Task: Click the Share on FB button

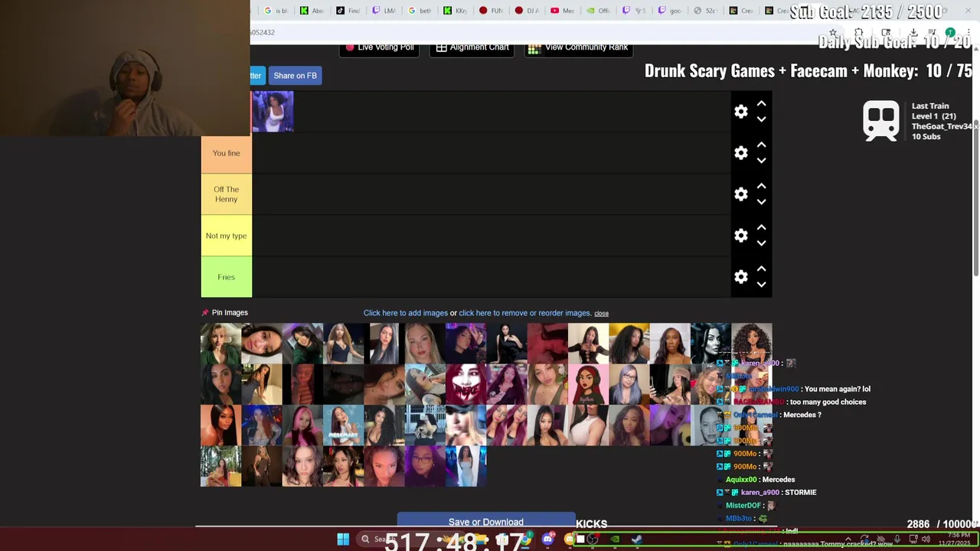Action: (x=295, y=76)
